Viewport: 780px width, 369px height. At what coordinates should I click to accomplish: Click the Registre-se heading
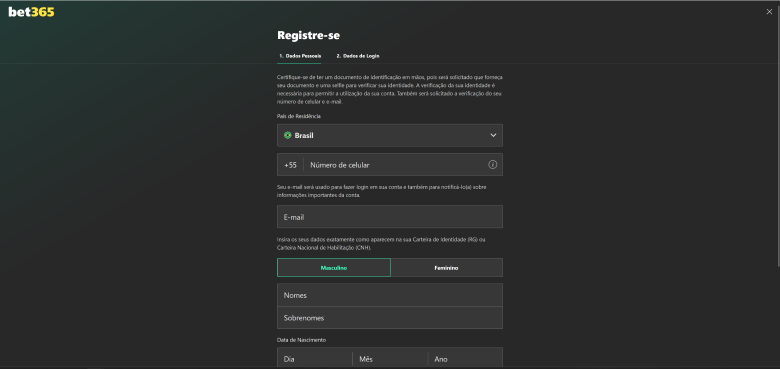pyautogui.click(x=308, y=35)
